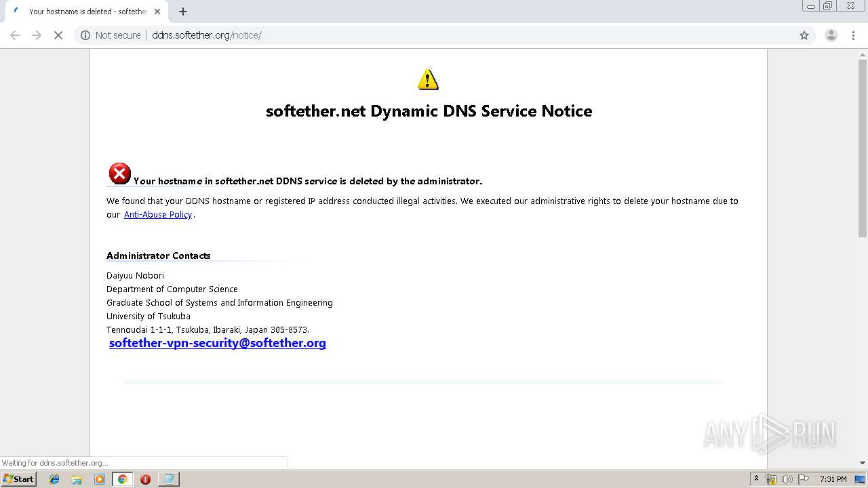View site information Not secure icon
Viewport: 868px width, 488px height.
[x=85, y=35]
